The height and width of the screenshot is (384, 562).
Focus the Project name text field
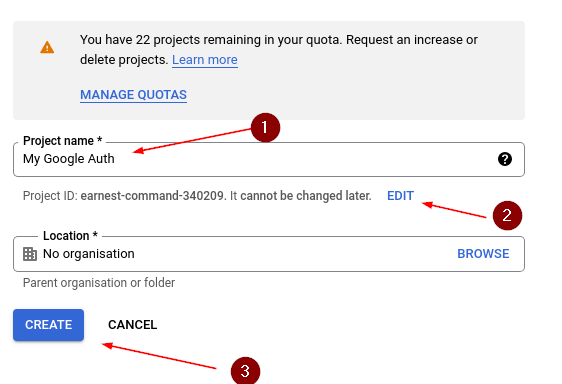tap(269, 159)
